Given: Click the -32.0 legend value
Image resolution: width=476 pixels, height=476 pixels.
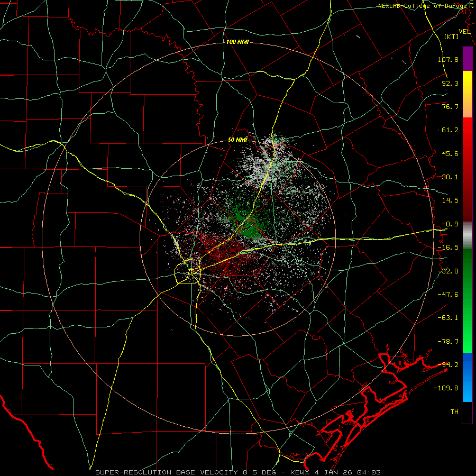Looking at the screenshot, I should 448,271.
